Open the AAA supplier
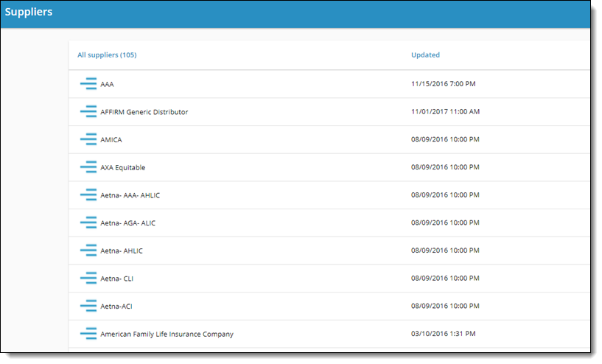This screenshot has width=602, height=364. [107, 84]
